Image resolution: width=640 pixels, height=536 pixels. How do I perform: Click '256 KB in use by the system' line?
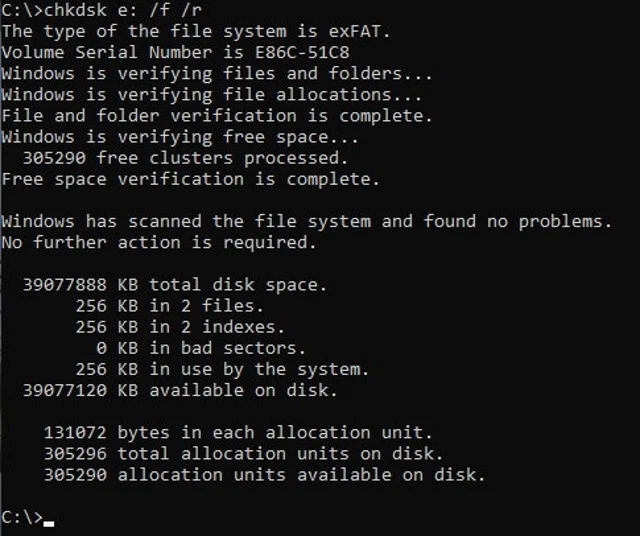222,369
